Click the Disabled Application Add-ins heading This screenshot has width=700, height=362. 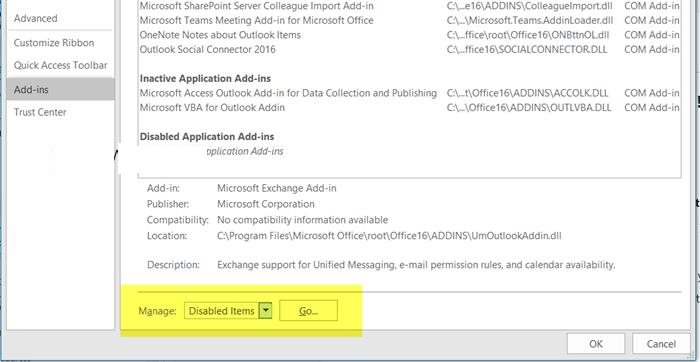click(x=207, y=137)
